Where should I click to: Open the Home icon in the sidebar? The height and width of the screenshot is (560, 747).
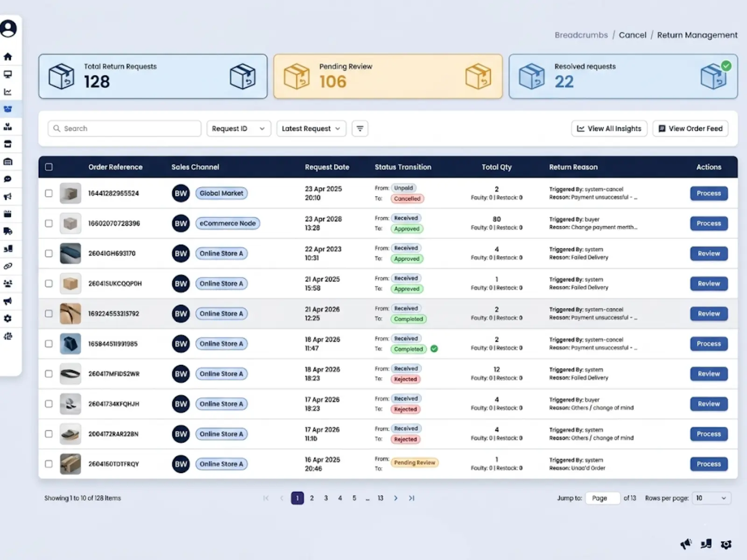coord(7,56)
